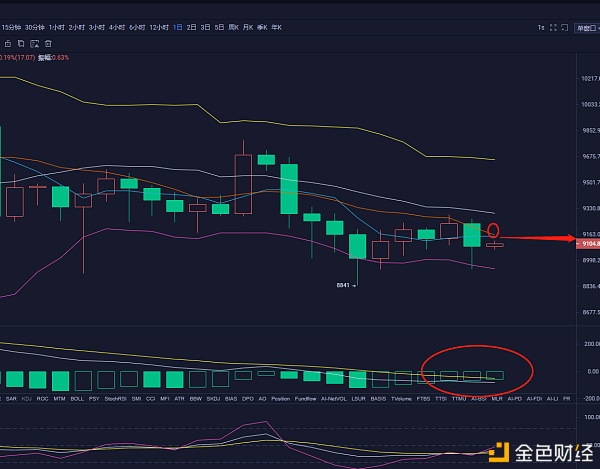Image resolution: width=600 pixels, height=469 pixels.
Task: Select the 6小时 interval
Action: pos(137,28)
